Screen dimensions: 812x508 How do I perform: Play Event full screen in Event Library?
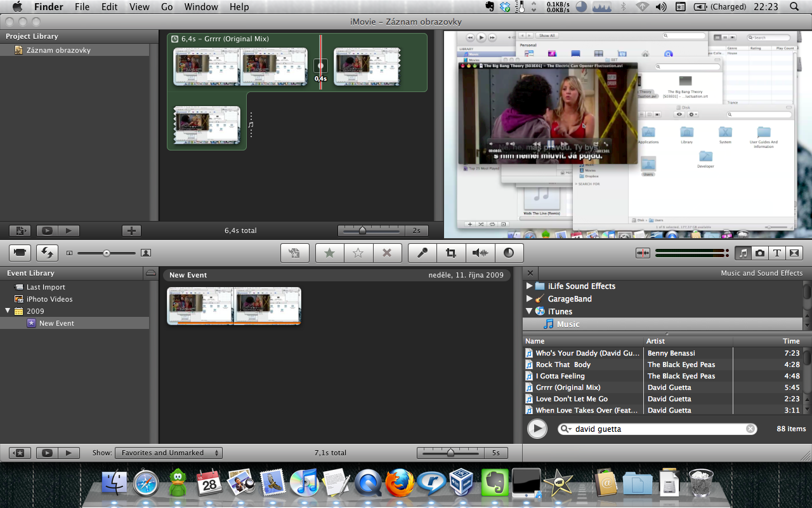pos(47,453)
